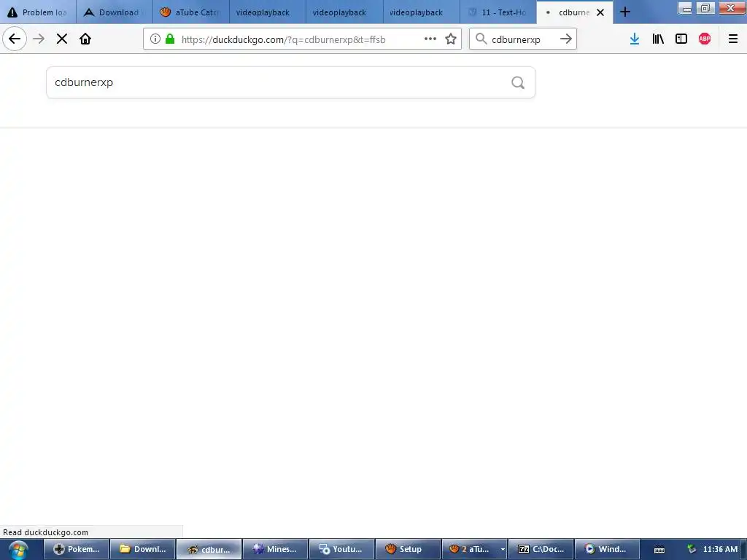Toggle the sidebar panel icon

(681, 39)
